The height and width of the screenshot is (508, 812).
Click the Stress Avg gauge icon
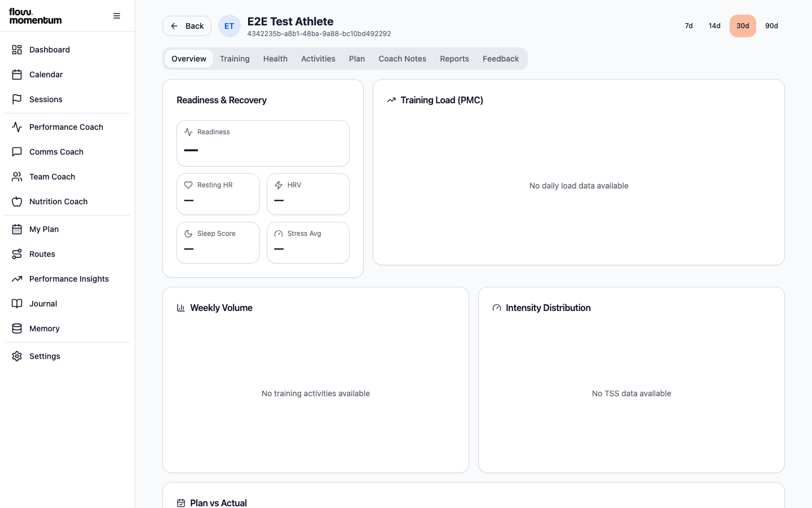(279, 234)
